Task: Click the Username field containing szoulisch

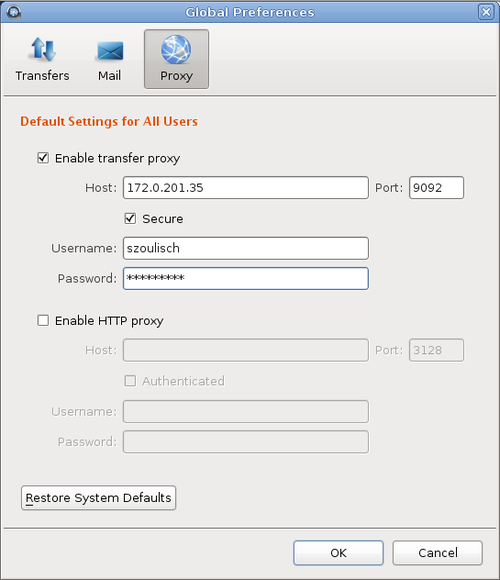Action: (x=246, y=248)
